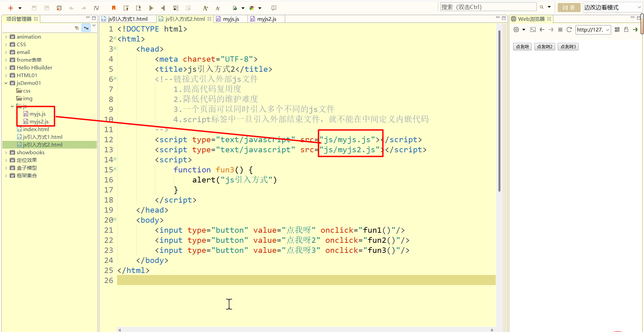Jump to the previous bookmark (up-arrow icon)
This screenshot has width=644, height=332.
point(126,8)
